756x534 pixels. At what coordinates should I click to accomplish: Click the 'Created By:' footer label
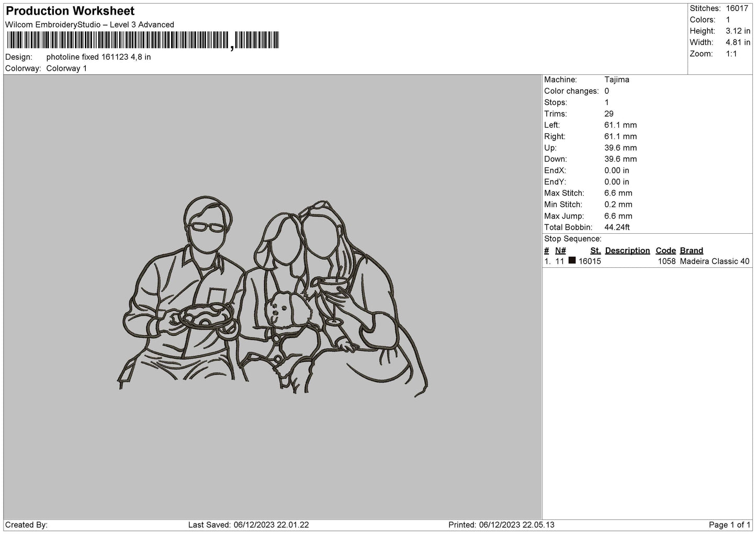click(x=26, y=525)
